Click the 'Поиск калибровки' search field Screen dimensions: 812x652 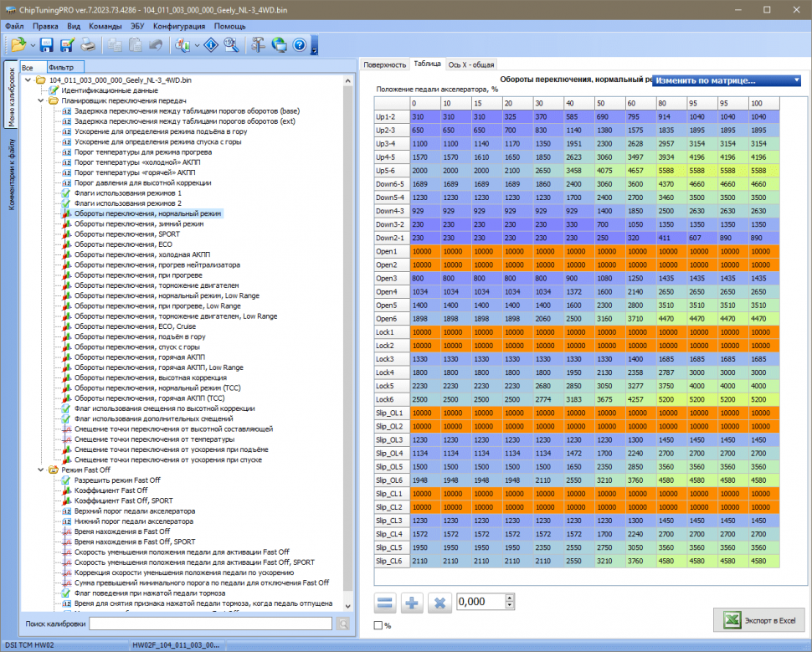point(210,624)
